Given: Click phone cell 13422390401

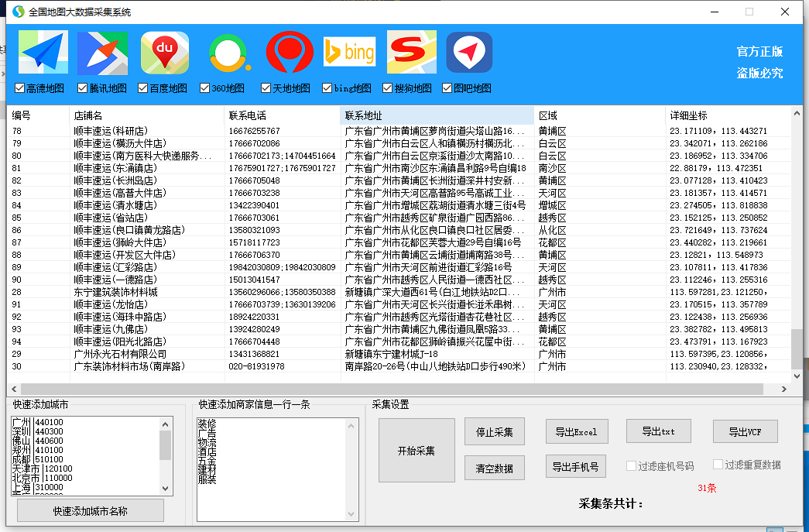Looking at the screenshot, I should coord(255,205).
